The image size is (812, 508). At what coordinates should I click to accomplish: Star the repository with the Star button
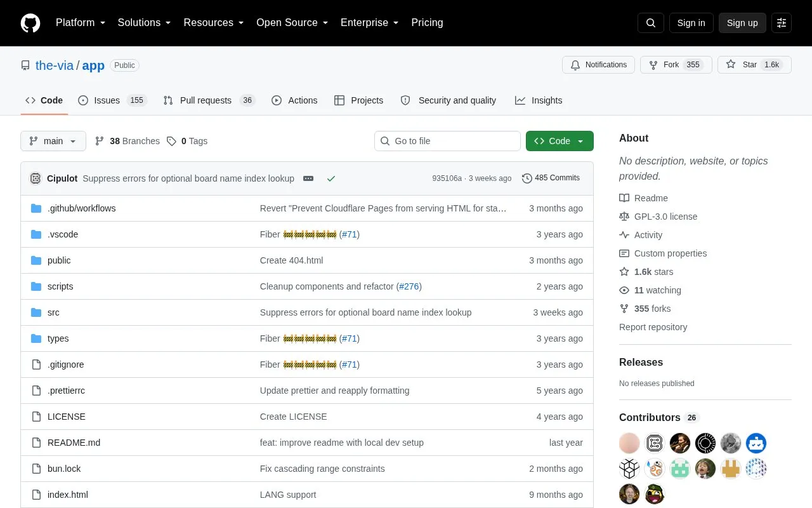pyautogui.click(x=754, y=65)
